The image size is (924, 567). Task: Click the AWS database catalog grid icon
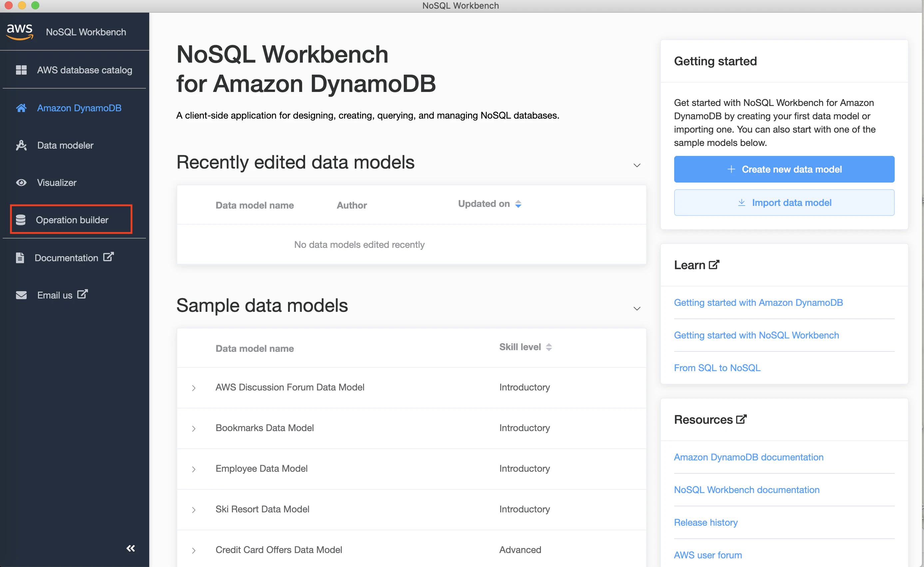[x=21, y=70]
